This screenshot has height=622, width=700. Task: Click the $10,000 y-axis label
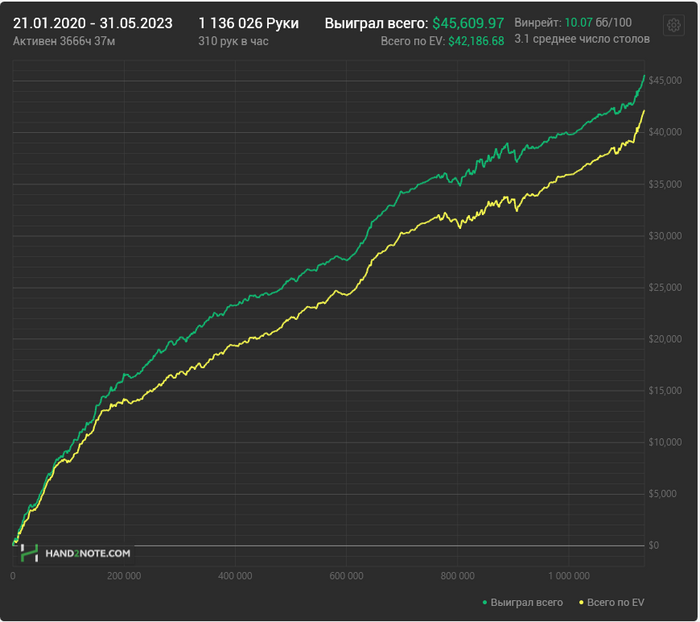click(x=665, y=442)
